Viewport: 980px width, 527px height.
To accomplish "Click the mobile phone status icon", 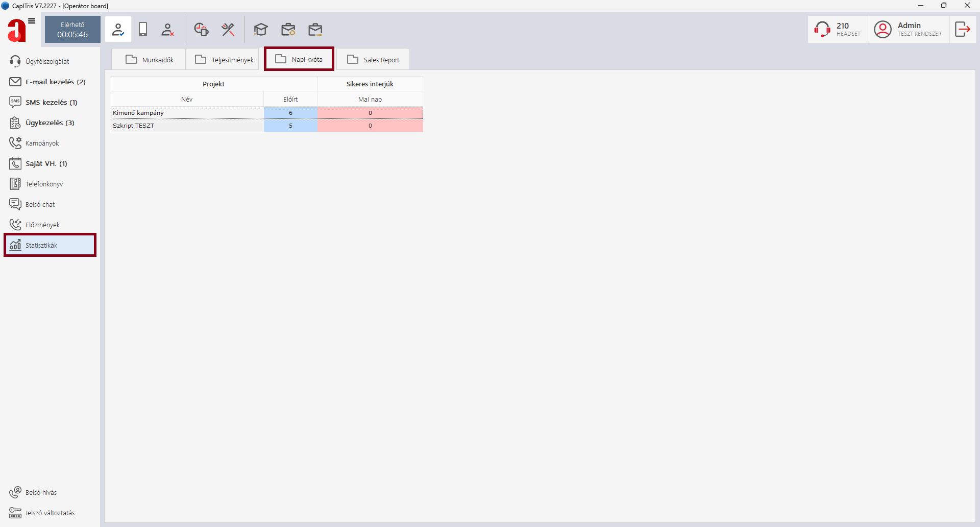I will tap(143, 30).
